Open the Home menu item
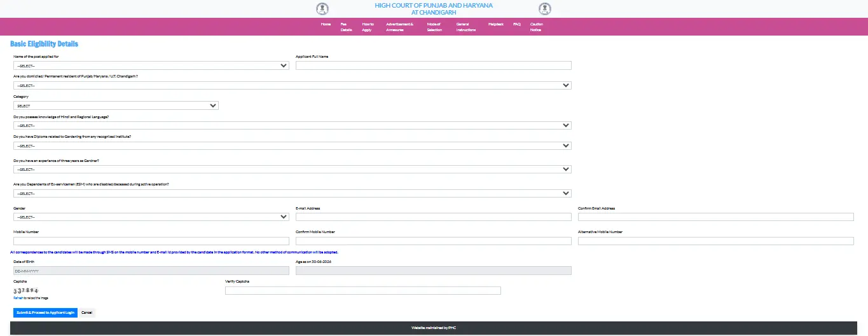Image resolution: width=868 pixels, height=336 pixels. point(326,24)
